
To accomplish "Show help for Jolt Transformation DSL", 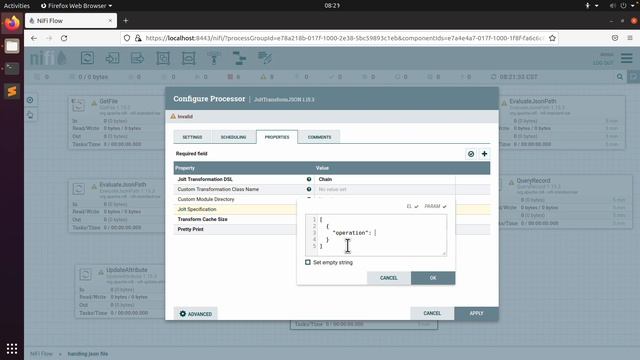I will 309,179.
